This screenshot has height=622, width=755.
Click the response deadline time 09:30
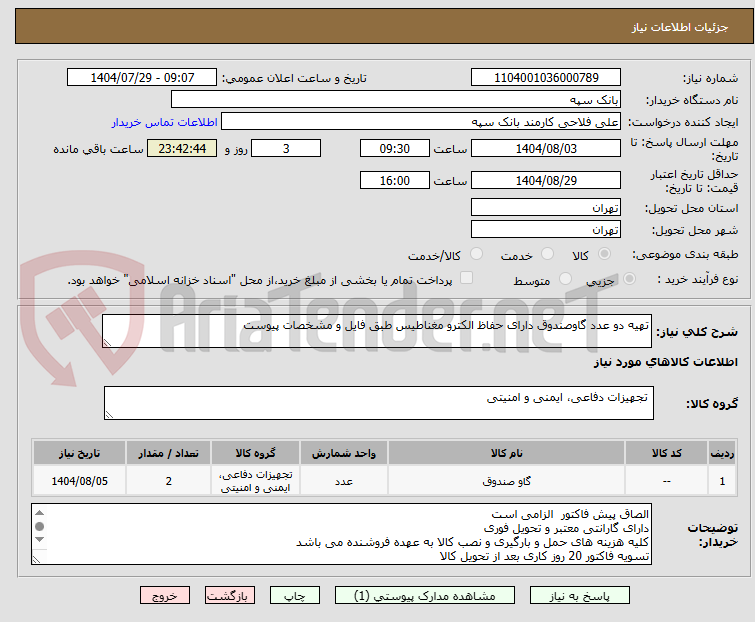point(394,148)
